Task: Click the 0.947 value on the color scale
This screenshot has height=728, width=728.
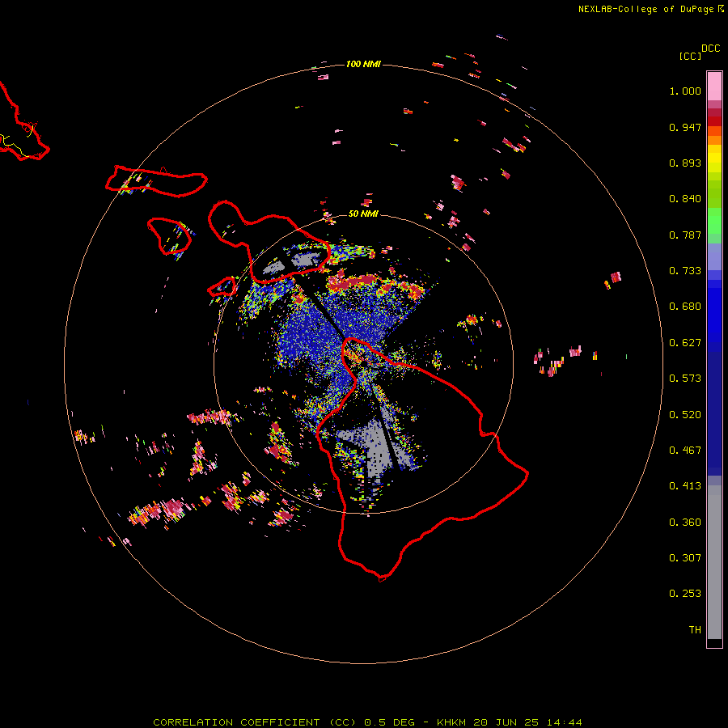Action: click(x=685, y=127)
